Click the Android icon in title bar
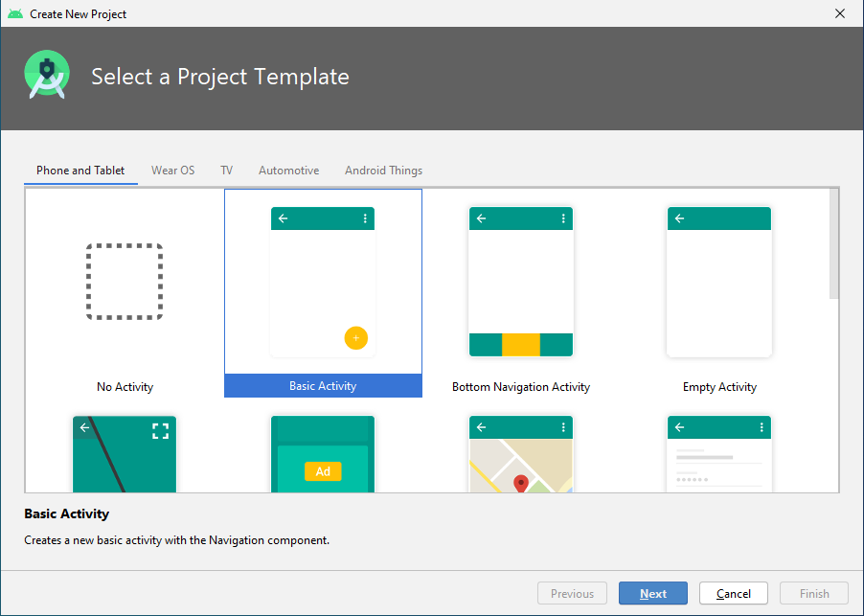 [15, 13]
